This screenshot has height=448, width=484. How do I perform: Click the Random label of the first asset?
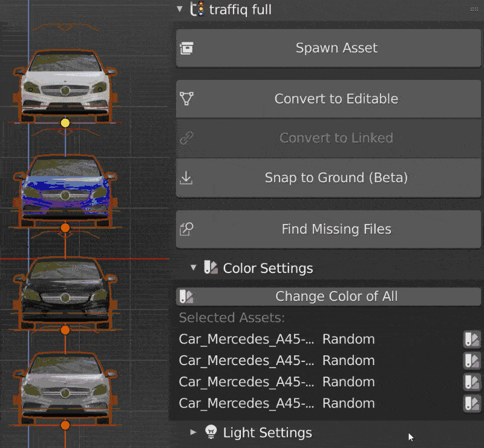tap(348, 339)
